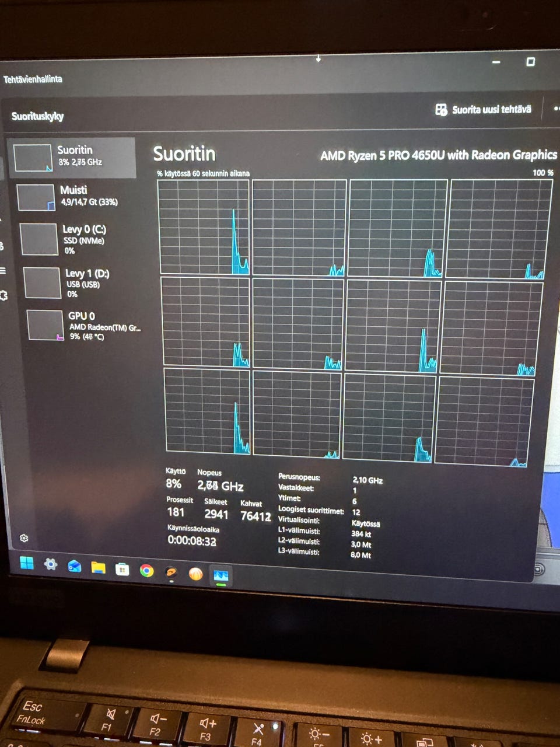Launch Settings from the taskbar
This screenshot has width=560, height=747.
(51, 564)
